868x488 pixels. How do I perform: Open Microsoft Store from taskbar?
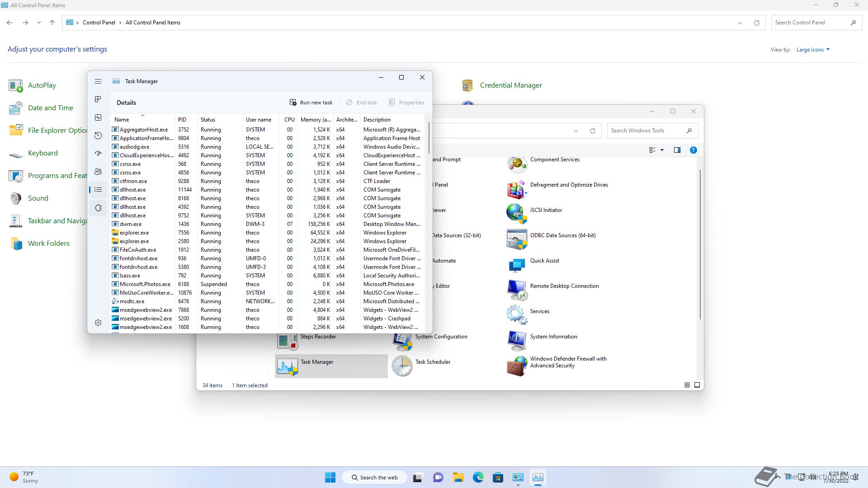click(x=498, y=478)
